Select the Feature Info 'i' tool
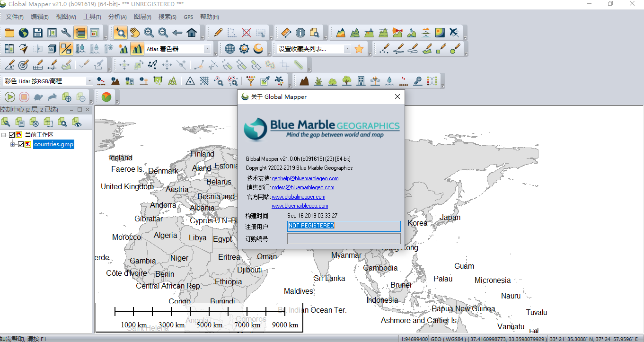 coord(300,33)
